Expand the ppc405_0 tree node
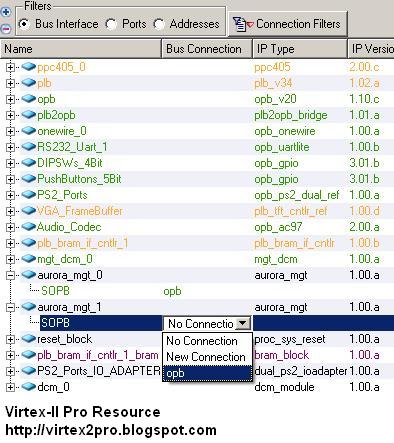Screen dimensions: 394x443 click(x=10, y=67)
